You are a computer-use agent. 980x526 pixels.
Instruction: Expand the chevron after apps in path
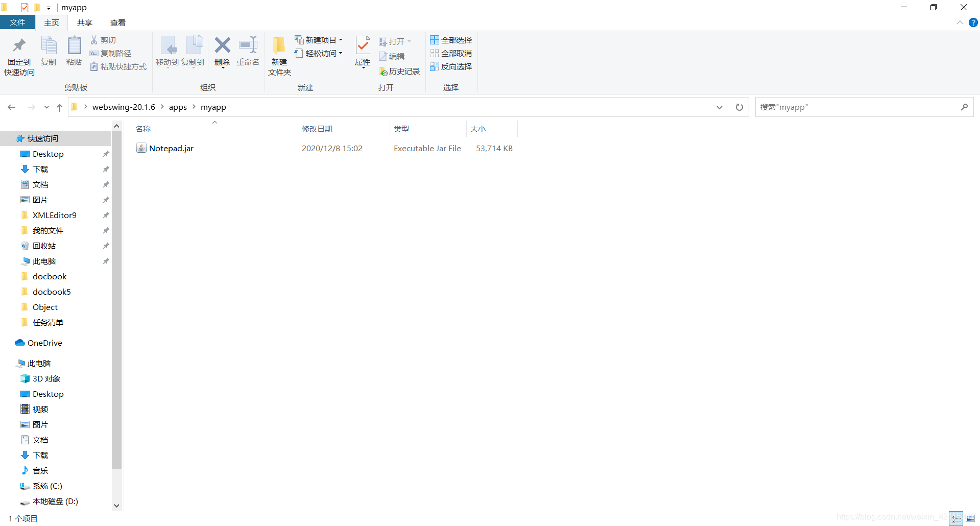194,107
